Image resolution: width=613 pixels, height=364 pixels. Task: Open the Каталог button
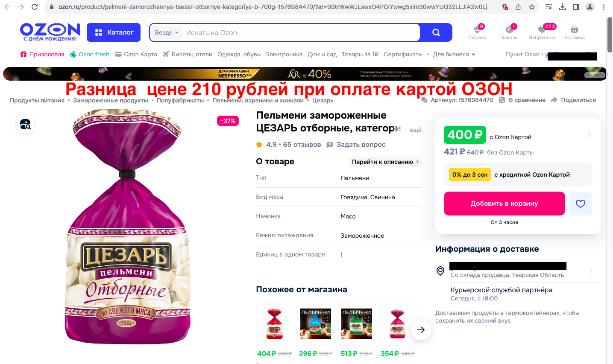click(114, 32)
